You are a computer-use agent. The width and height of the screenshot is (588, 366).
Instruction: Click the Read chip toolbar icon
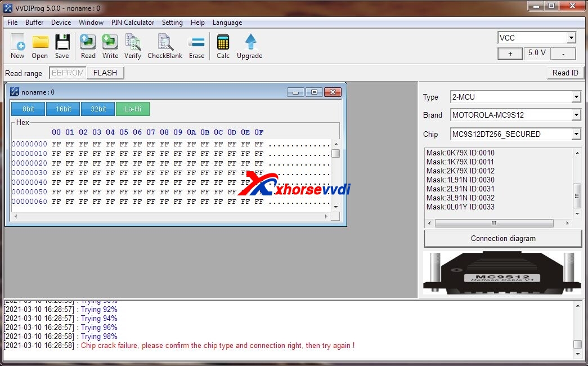(x=88, y=46)
